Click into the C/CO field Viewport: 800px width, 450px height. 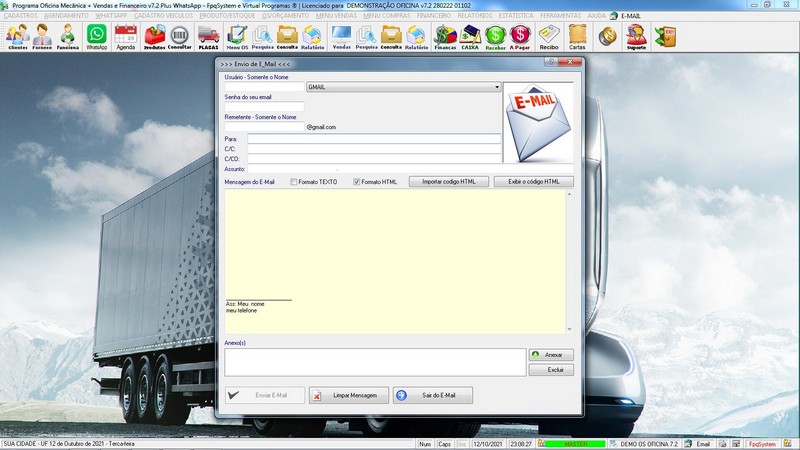pyautogui.click(x=374, y=159)
